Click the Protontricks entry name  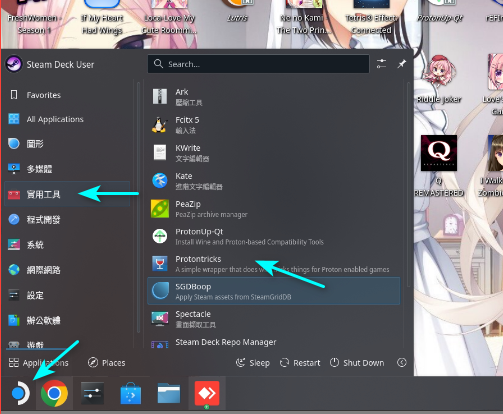(198, 259)
